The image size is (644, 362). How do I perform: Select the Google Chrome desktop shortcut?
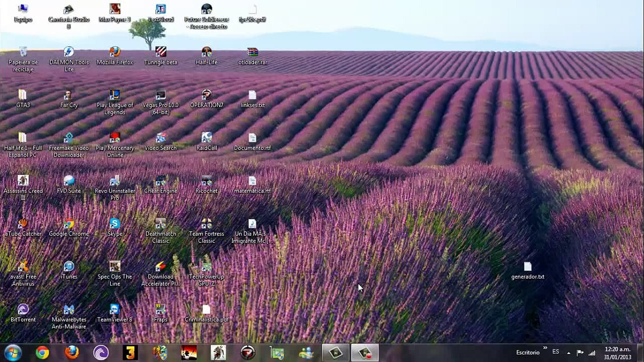point(69,227)
